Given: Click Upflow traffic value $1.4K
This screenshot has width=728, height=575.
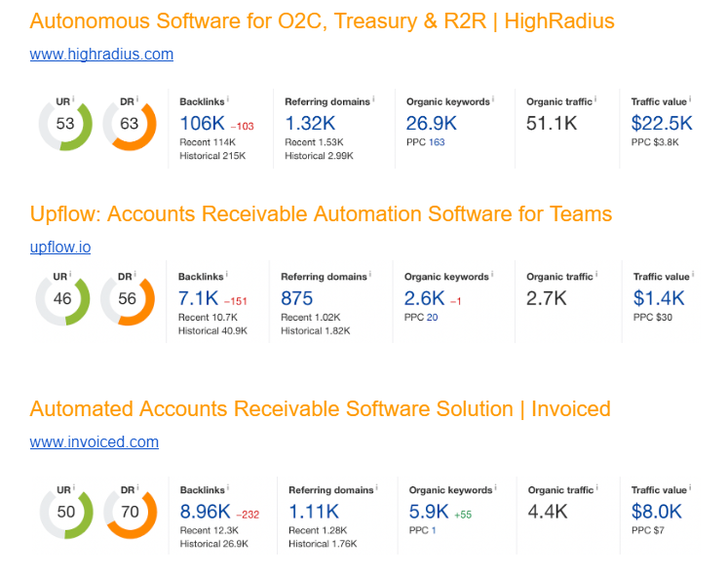Looking at the screenshot, I should point(659,298).
